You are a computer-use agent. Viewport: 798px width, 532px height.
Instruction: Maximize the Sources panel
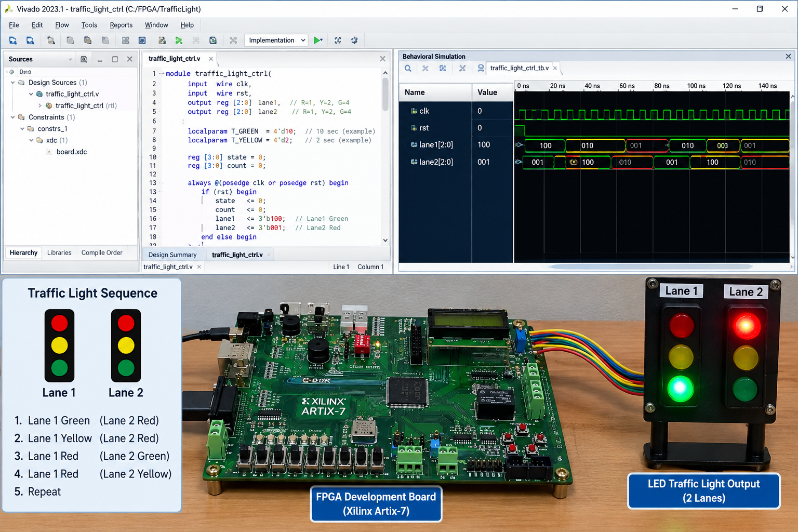tap(115, 59)
